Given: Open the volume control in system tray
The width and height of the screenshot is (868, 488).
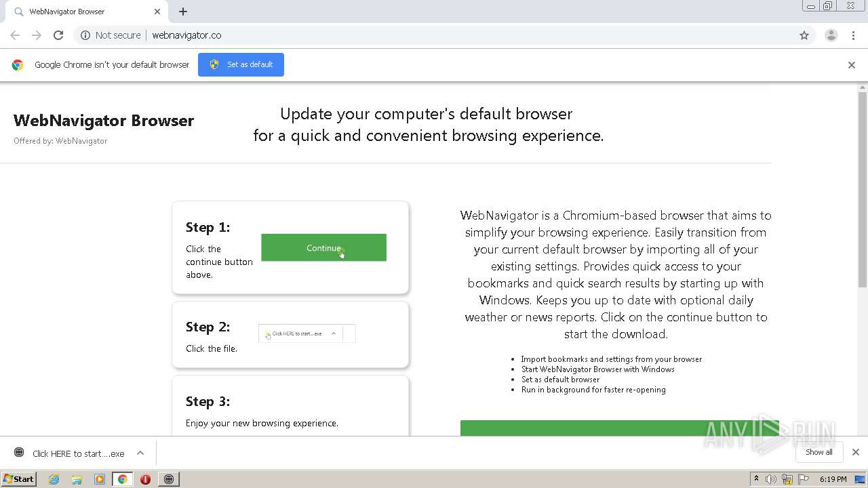Looking at the screenshot, I should pos(771,479).
